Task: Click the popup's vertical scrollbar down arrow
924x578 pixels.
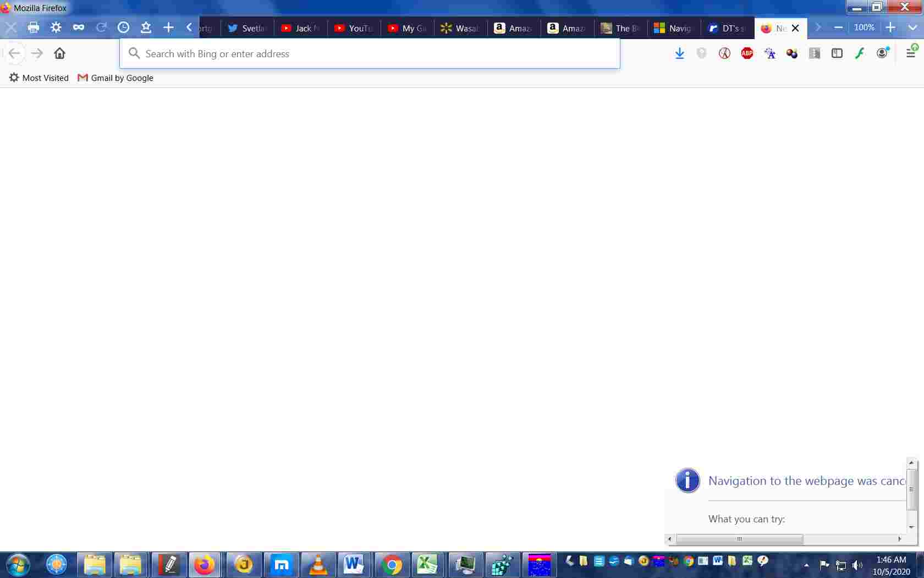Action: [x=911, y=527]
